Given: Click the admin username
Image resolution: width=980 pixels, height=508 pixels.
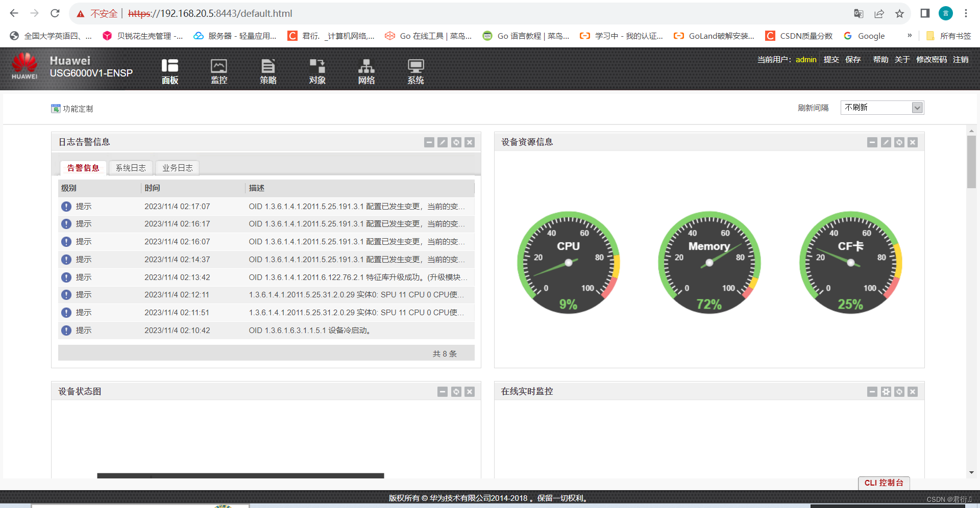Looking at the screenshot, I should tap(806, 60).
